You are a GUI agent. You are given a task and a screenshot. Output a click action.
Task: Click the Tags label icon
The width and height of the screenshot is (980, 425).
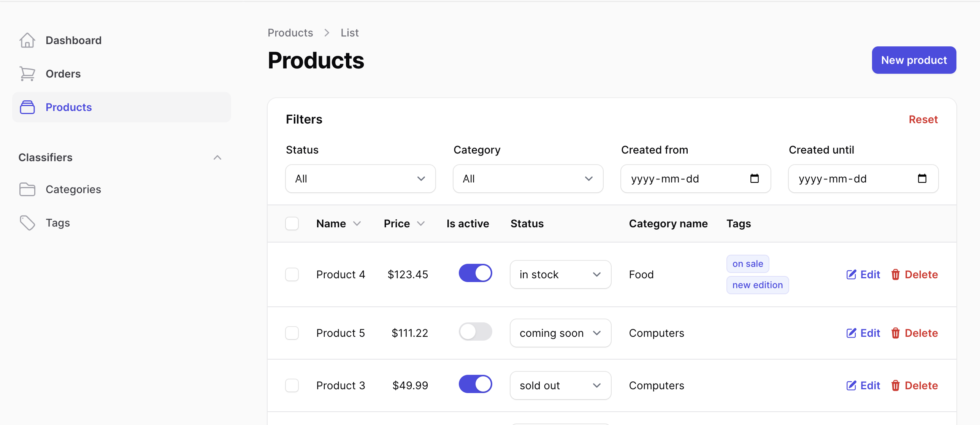(x=27, y=223)
